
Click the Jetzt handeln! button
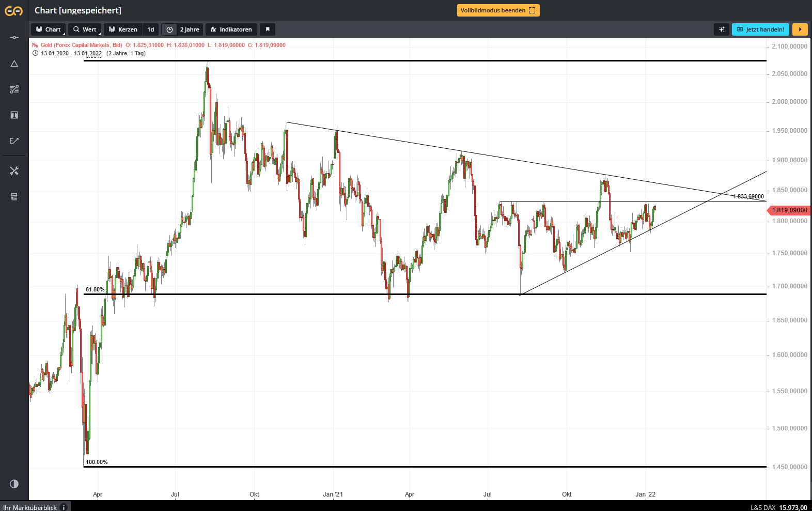[760, 29]
